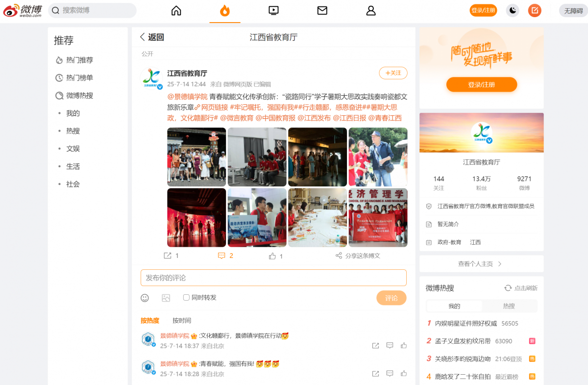Open the profile person icon
588x385 pixels.
coord(371,10)
